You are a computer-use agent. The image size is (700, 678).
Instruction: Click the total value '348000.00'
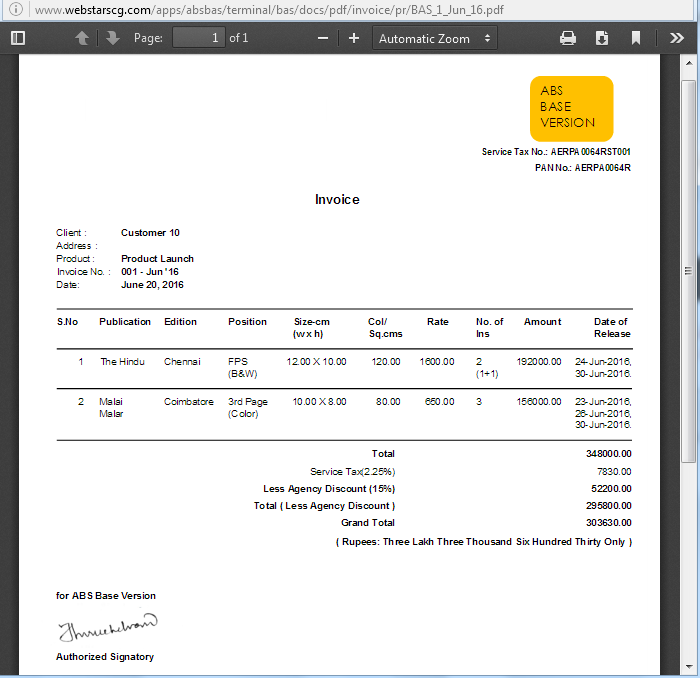point(608,454)
